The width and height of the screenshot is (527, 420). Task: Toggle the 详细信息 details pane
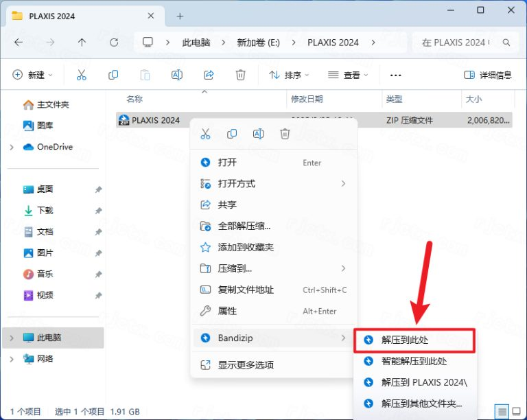tap(488, 75)
